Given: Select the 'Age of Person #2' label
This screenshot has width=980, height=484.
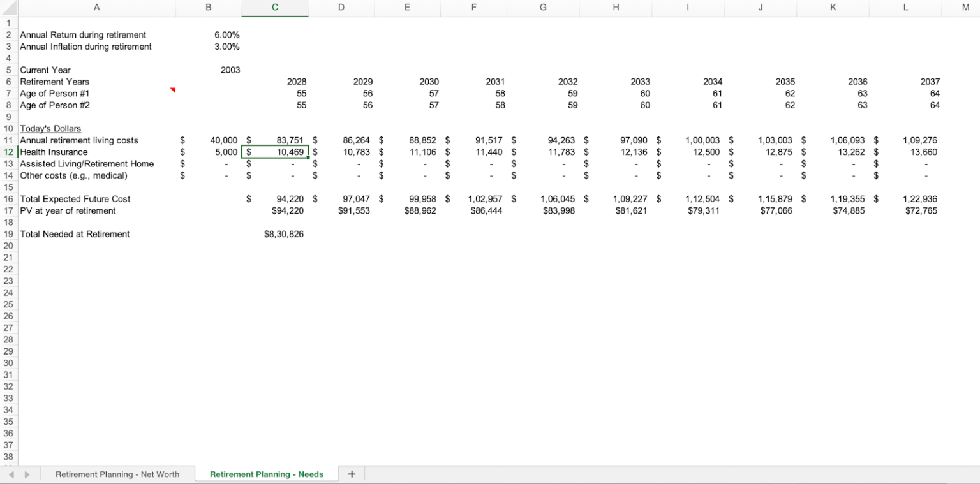Looking at the screenshot, I should (x=55, y=105).
